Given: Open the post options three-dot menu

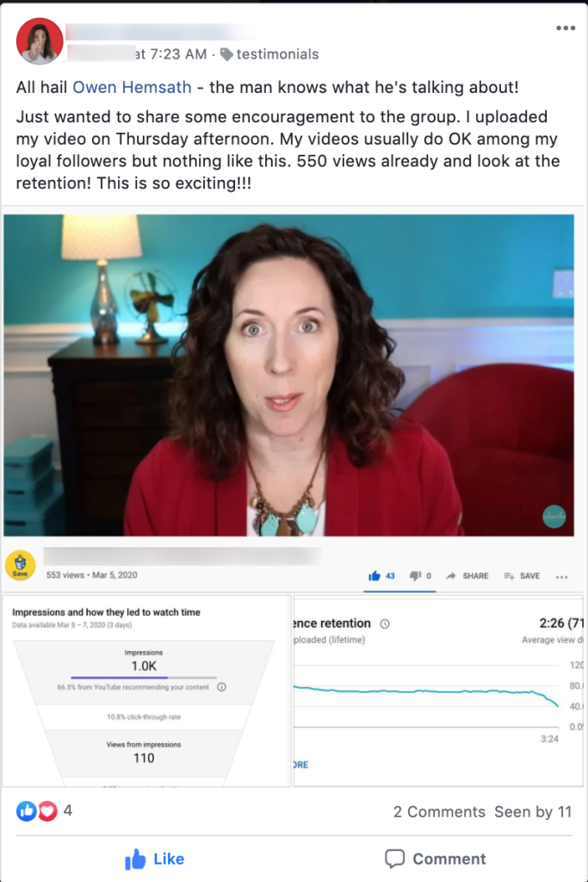Looking at the screenshot, I should click(x=565, y=28).
